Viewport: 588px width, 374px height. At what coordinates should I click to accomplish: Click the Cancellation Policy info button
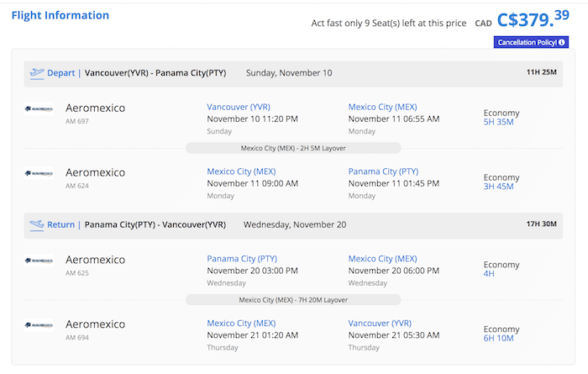pos(531,42)
